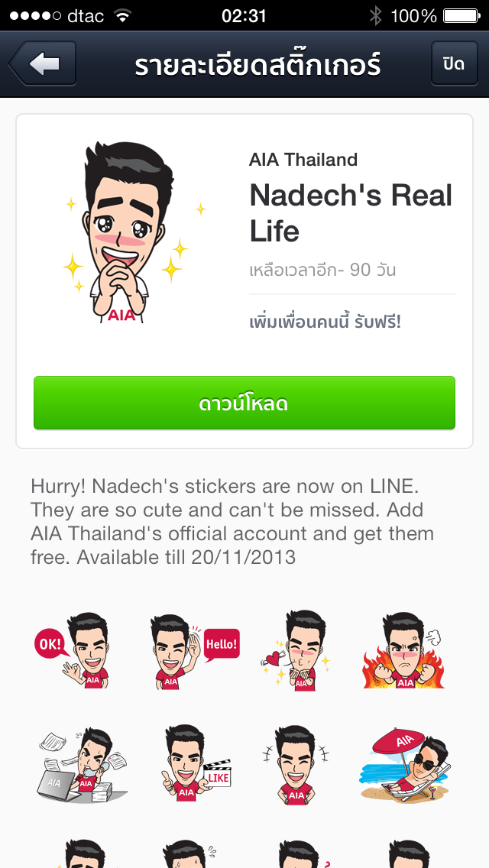
Task: Tap the battery indicator in status bar
Action: point(461,15)
